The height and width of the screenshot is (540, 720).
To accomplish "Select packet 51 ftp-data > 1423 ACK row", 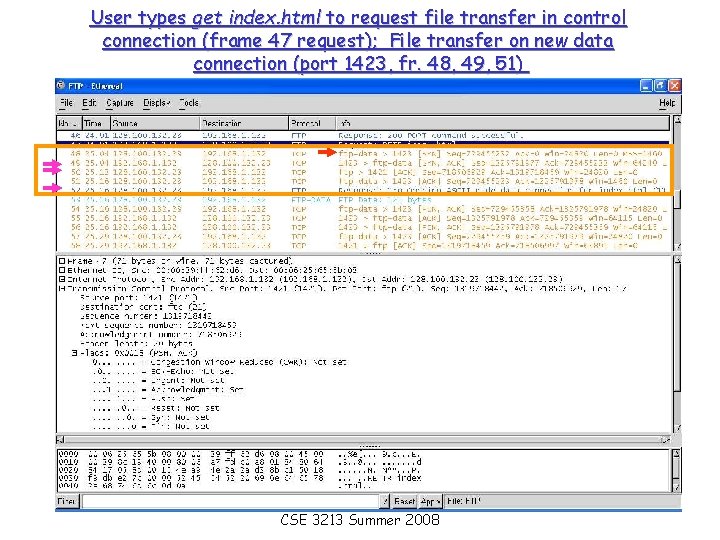I will pos(363,181).
